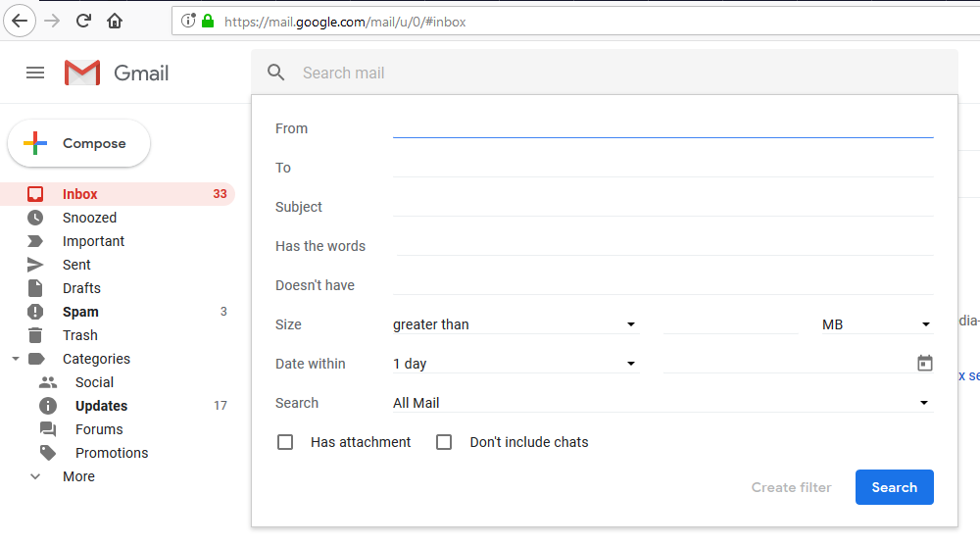The height and width of the screenshot is (545, 980).
Task: Open the Social category
Action: pyautogui.click(x=94, y=382)
